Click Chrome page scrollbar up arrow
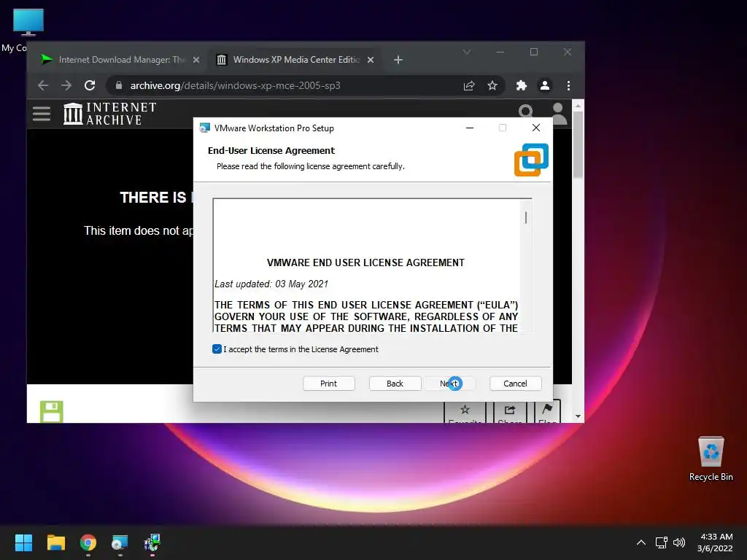Screen dimensions: 747x560 (578, 106)
